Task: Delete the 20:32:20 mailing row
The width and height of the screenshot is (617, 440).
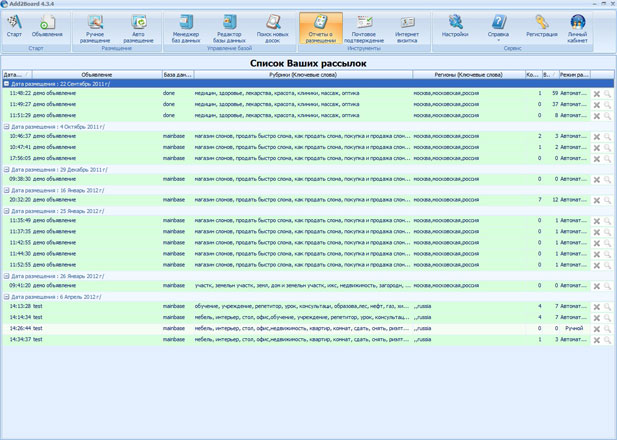Action: tap(597, 200)
